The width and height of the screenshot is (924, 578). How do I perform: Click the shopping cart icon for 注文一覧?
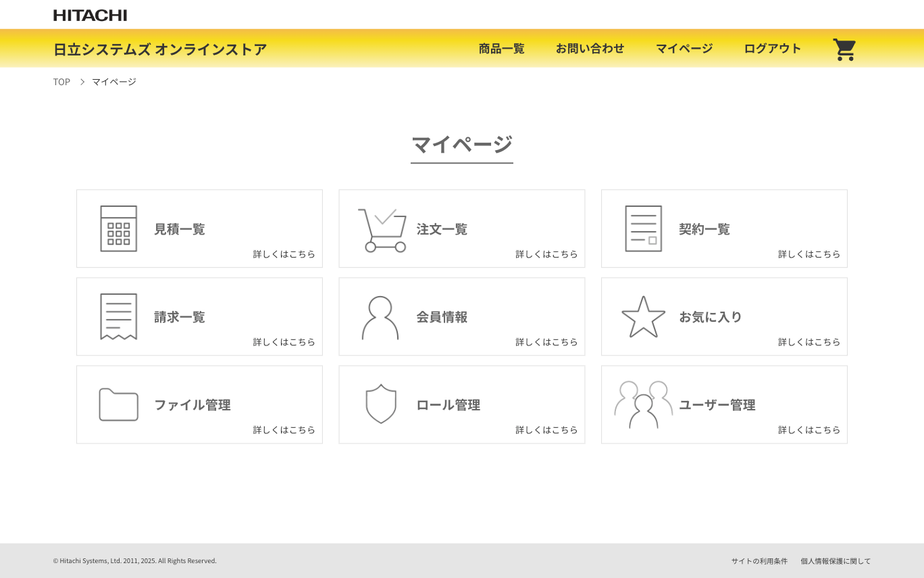[382, 229]
